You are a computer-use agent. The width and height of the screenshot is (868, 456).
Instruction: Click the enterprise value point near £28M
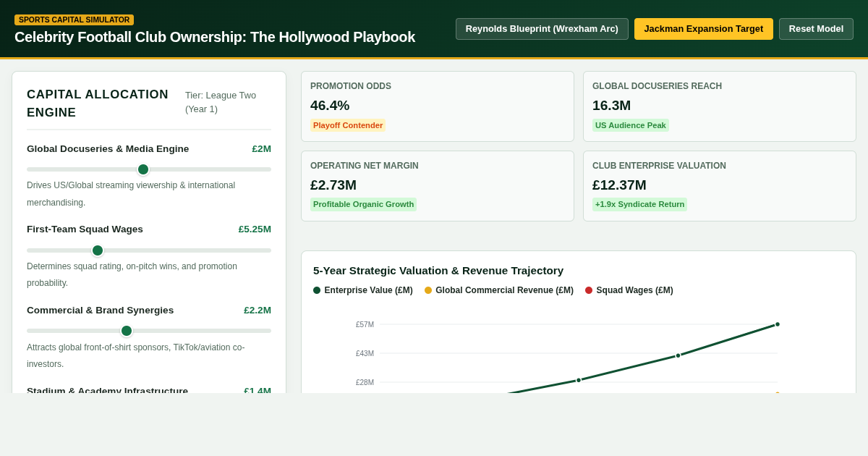coord(579,380)
